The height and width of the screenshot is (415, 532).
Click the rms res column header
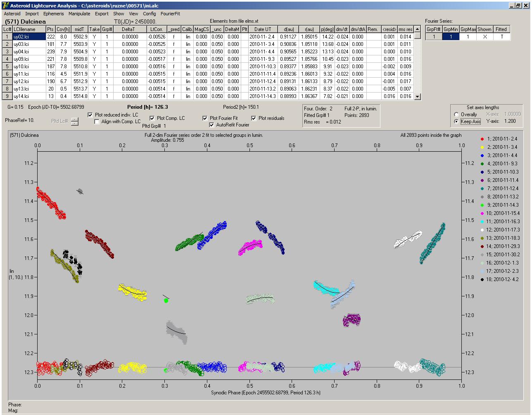(405, 29)
